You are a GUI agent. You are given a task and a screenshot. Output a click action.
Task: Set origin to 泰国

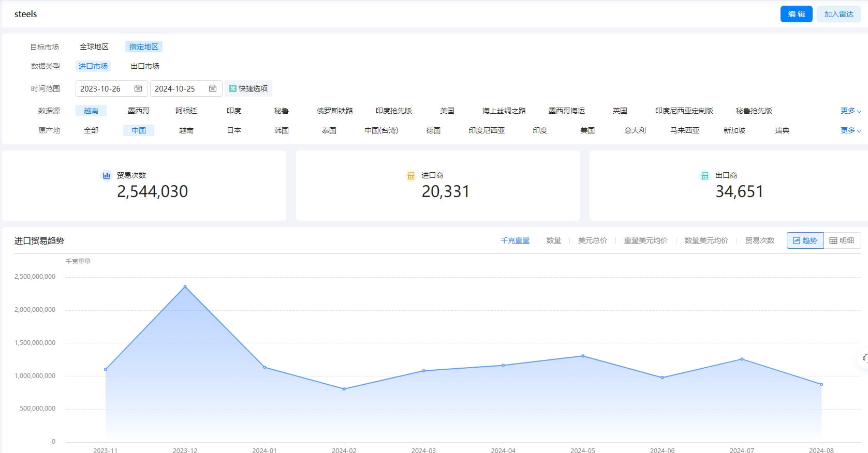[x=329, y=130]
